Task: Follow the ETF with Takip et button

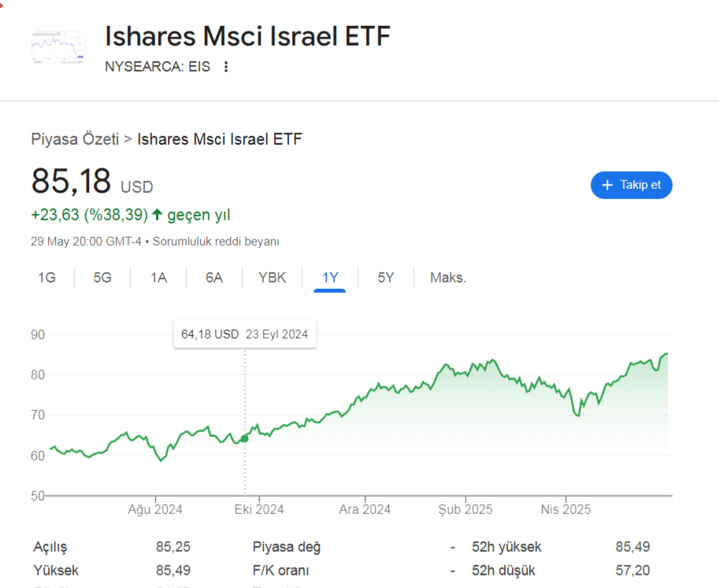Action: coord(632,185)
